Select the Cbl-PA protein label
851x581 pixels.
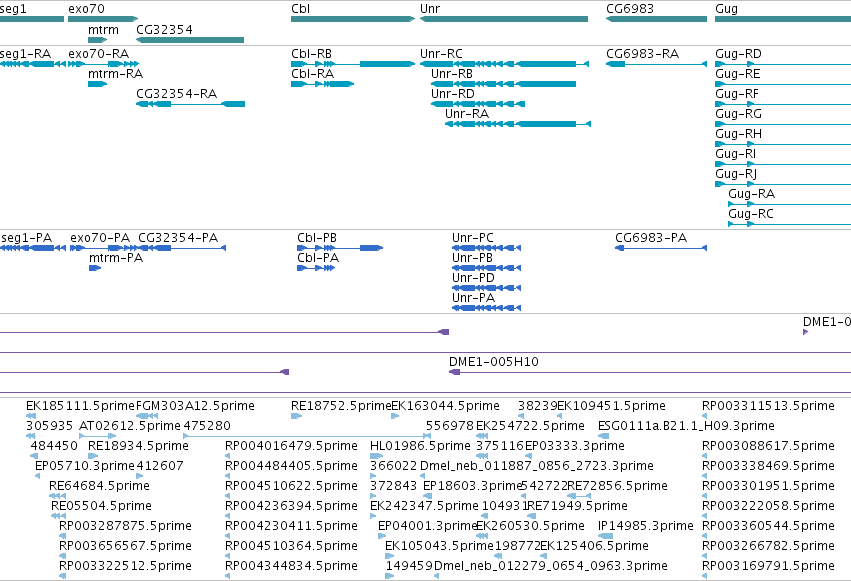click(x=318, y=258)
